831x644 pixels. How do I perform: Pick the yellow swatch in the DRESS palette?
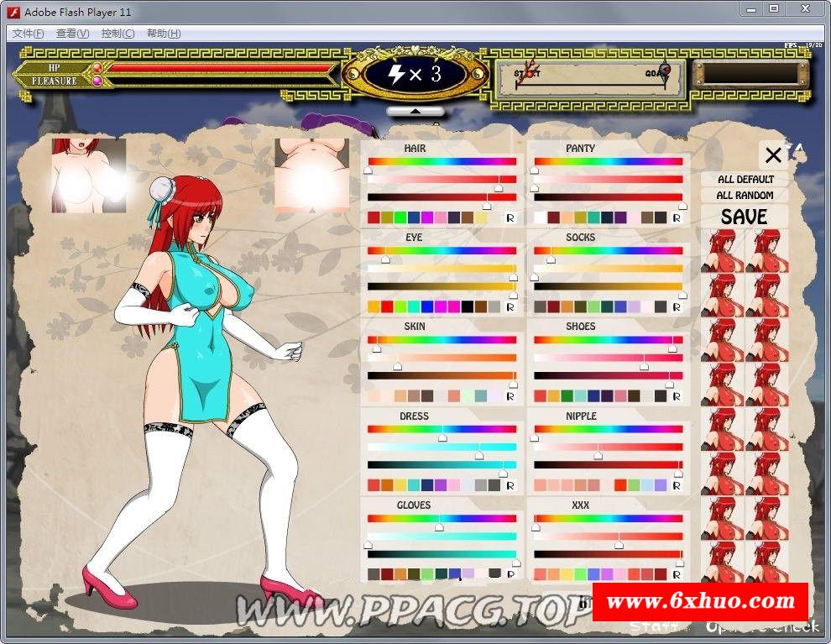(x=400, y=485)
